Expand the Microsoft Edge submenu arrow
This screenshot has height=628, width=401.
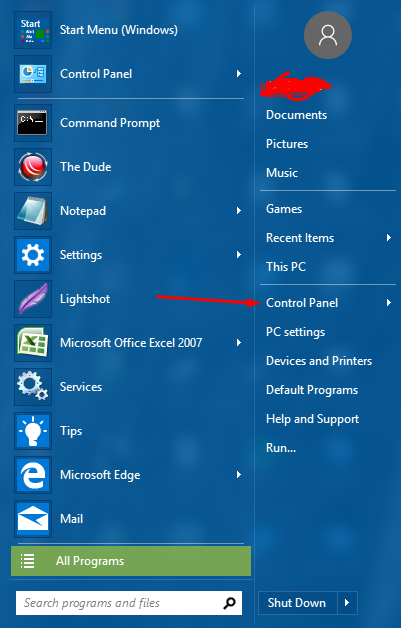point(239,475)
